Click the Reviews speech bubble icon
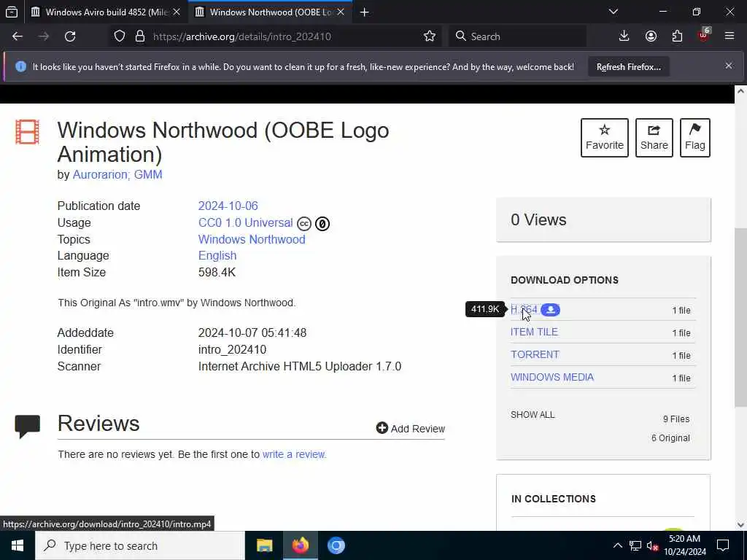747x560 pixels. coord(27,426)
